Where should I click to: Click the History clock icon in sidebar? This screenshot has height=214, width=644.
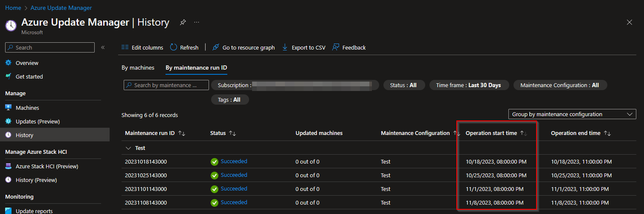9,135
